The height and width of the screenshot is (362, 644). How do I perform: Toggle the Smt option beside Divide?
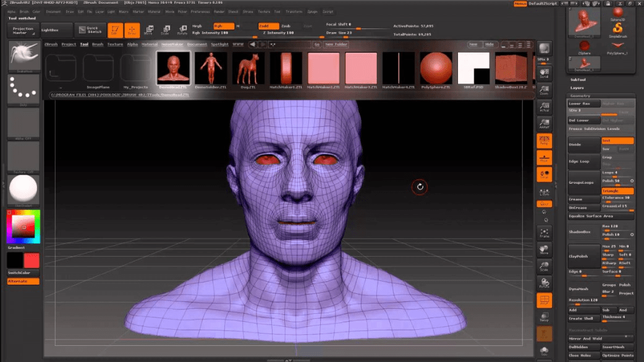(x=617, y=141)
